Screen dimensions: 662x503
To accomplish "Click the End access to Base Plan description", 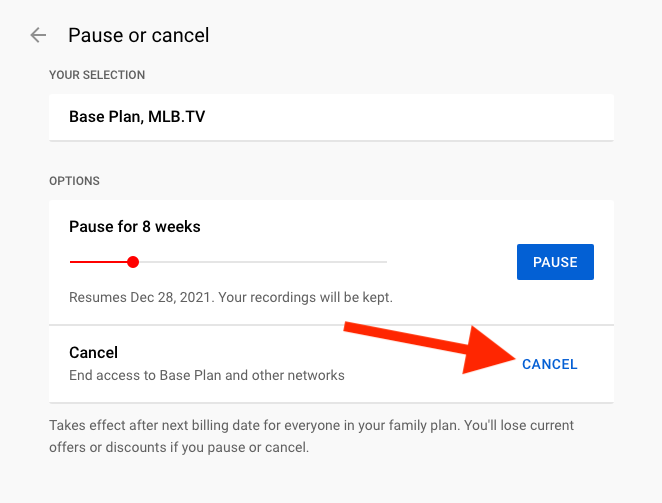I will (206, 376).
